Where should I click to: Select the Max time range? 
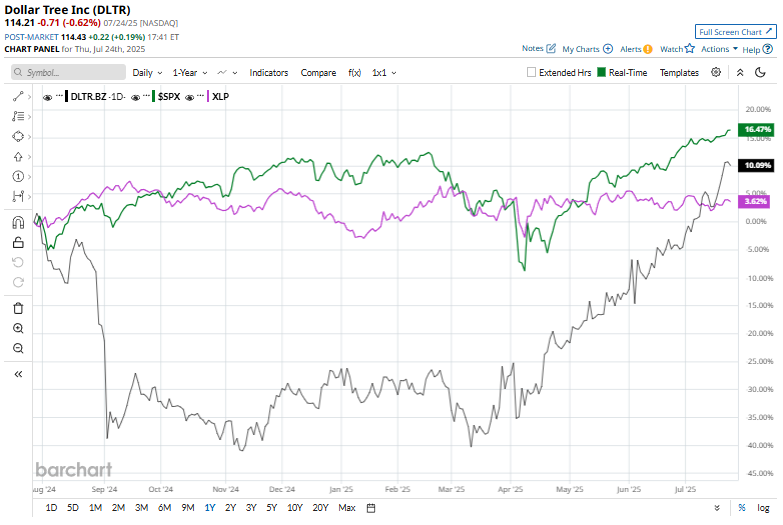click(x=347, y=508)
